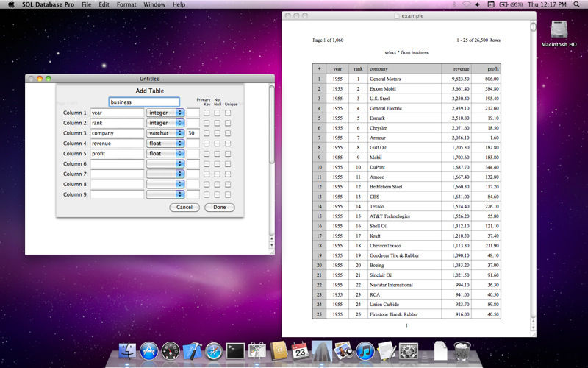Click Cancel in Add Table dialog
The image size is (588, 368).
click(184, 208)
